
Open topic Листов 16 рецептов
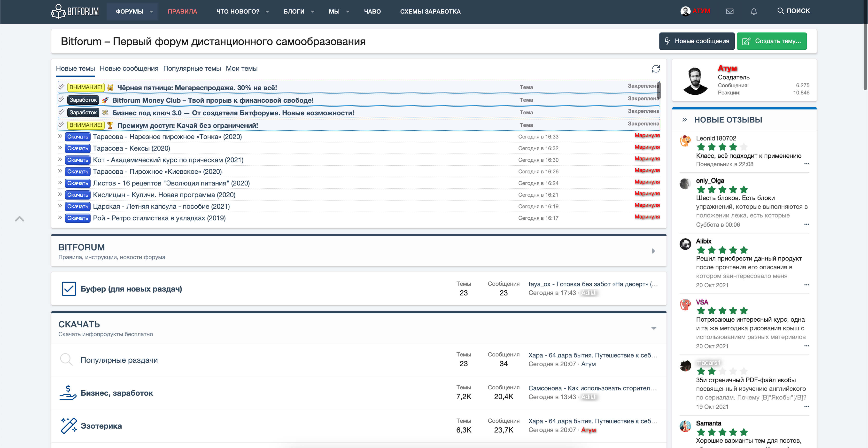click(x=171, y=183)
